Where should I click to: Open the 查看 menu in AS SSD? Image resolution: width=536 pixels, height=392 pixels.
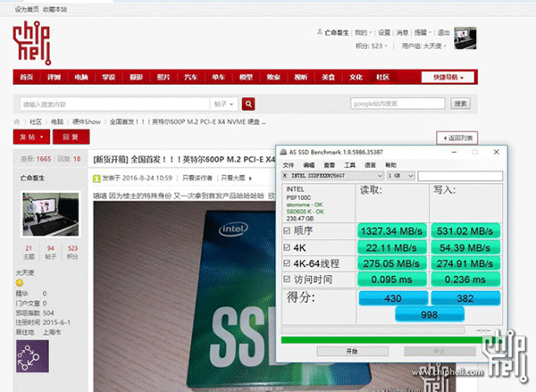(329, 165)
